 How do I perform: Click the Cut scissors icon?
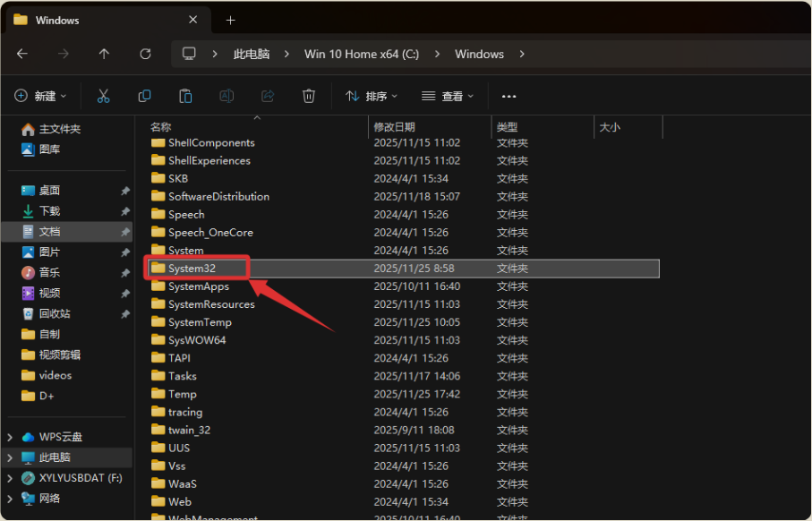pos(103,96)
